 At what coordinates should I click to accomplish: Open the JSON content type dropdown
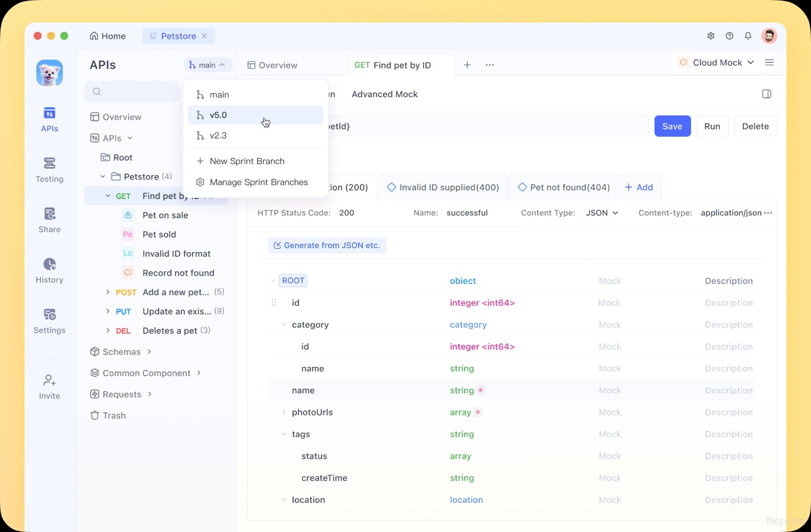[x=602, y=213]
